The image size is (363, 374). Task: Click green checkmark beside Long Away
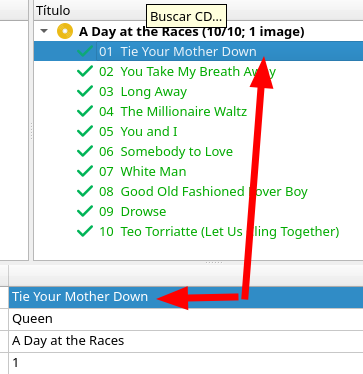(85, 91)
